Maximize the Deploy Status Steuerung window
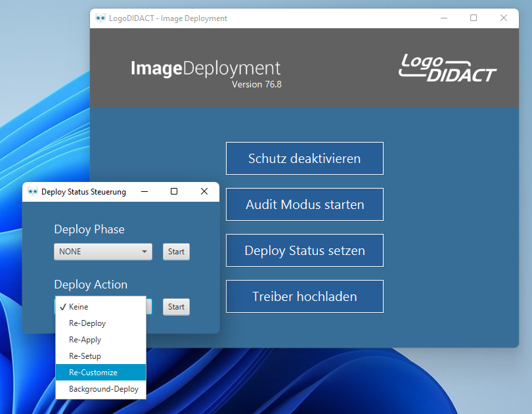532x414 pixels. (x=174, y=191)
